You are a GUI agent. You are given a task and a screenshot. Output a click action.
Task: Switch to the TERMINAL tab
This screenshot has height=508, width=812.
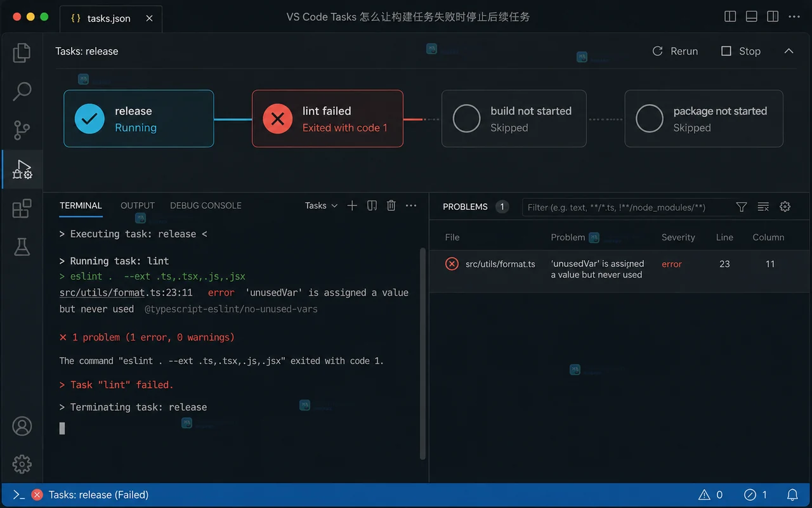pyautogui.click(x=81, y=205)
